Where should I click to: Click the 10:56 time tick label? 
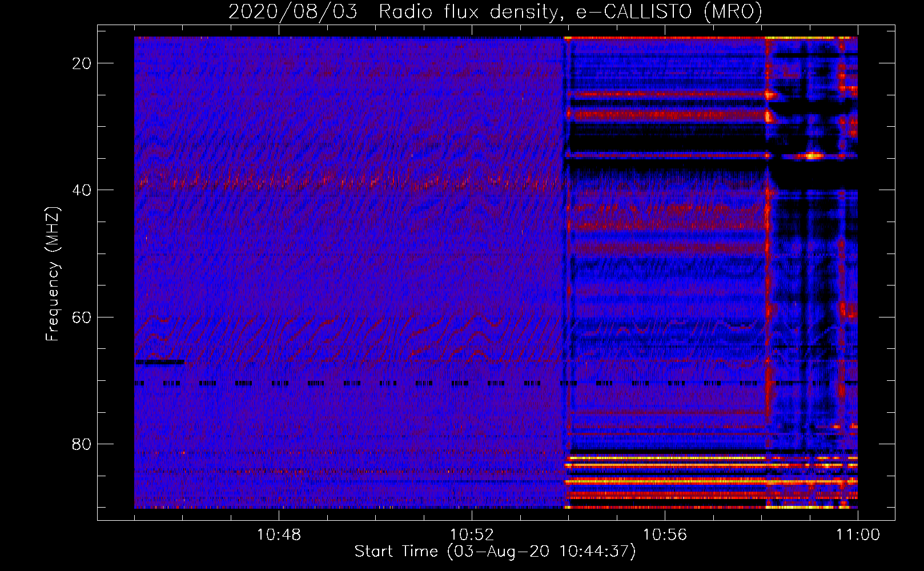pos(665,535)
